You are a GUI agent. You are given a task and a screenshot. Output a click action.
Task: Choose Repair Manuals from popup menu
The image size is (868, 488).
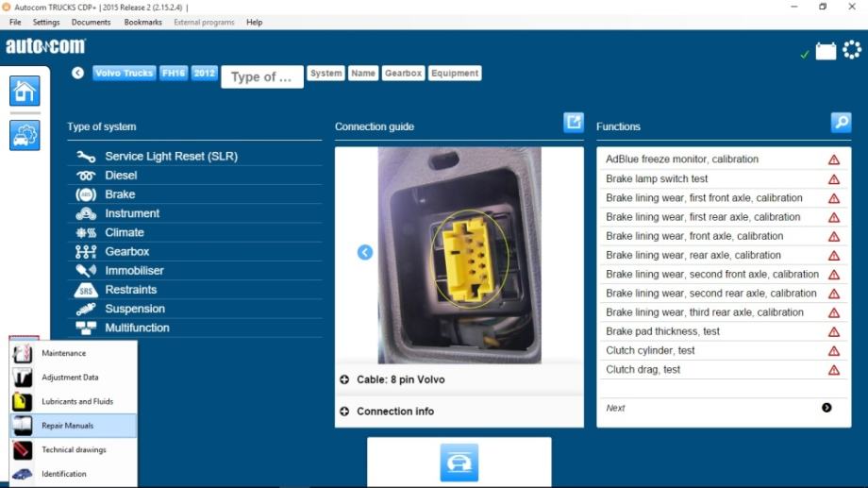(74, 426)
